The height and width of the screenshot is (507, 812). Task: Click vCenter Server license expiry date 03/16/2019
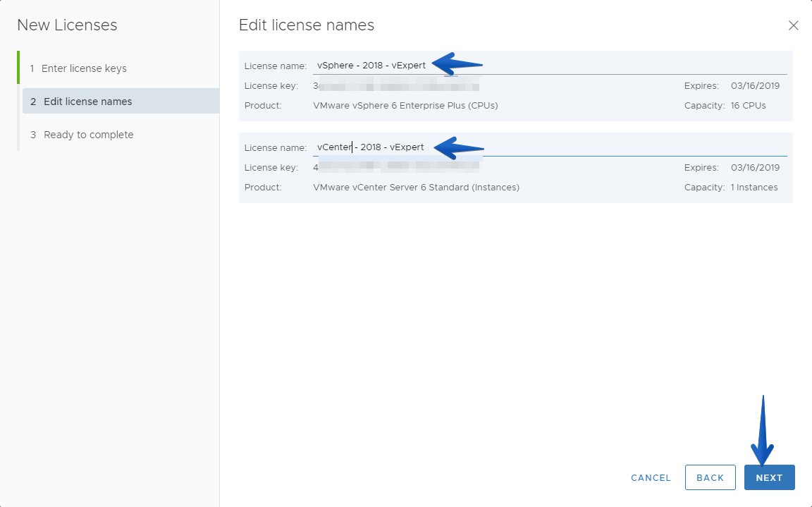pos(755,168)
